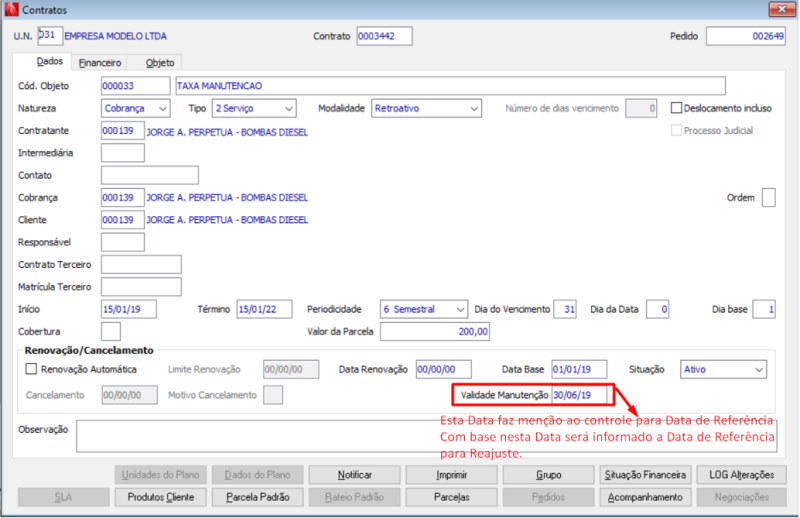This screenshot has height=518, width=800.
Task: Open the Tipo dropdown showing 2 Serviço
Action: click(x=254, y=108)
